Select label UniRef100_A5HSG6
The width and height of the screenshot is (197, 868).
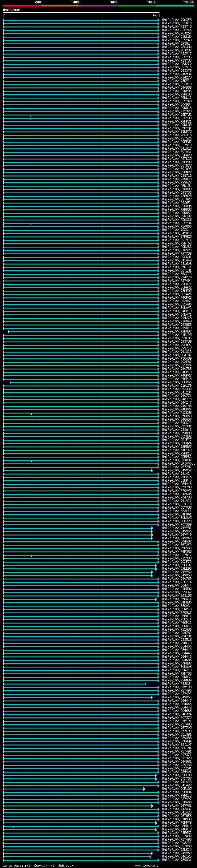[x=176, y=548]
